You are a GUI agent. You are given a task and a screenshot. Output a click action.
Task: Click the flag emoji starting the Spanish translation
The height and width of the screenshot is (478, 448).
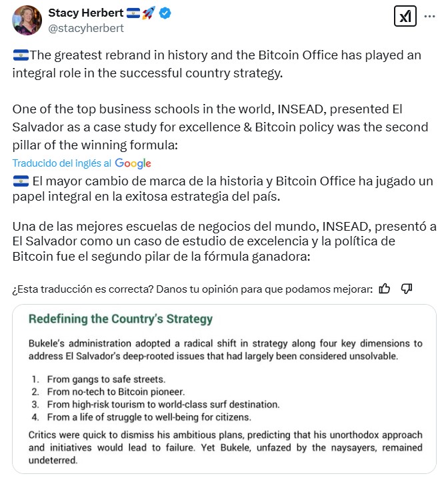coord(21,181)
